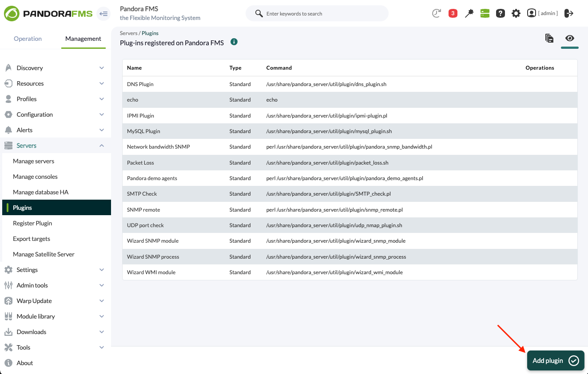Viewport: 588px width, 374px height.
Task: Open the About info icon
Action: pos(8,363)
